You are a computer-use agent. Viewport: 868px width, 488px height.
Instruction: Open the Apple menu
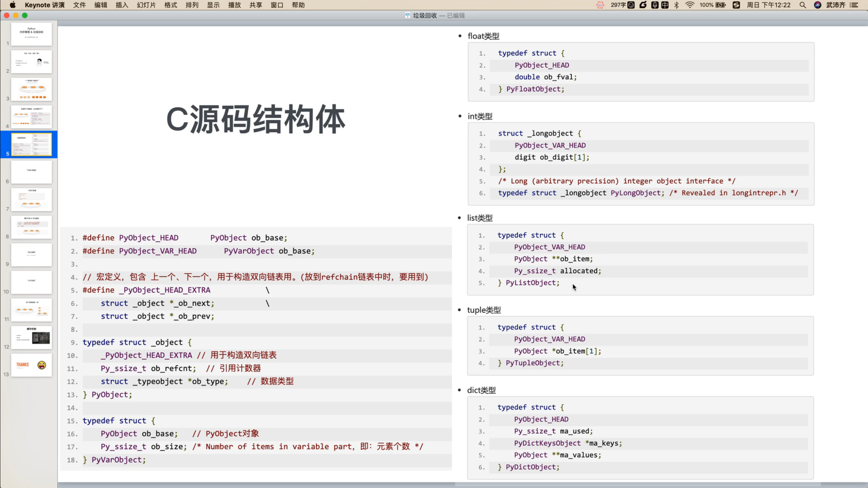(x=13, y=5)
